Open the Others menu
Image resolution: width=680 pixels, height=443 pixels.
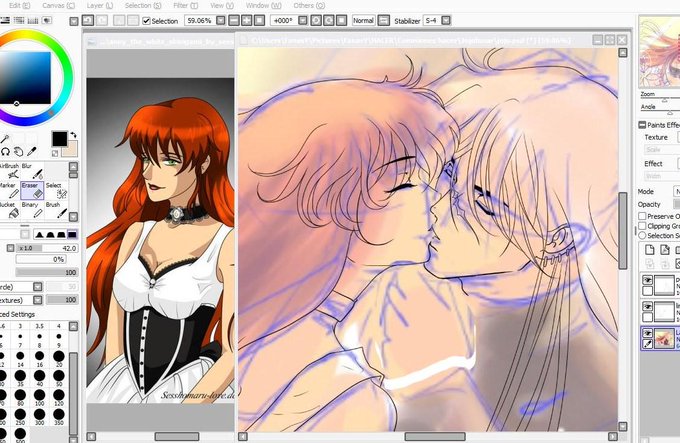pos(309,6)
